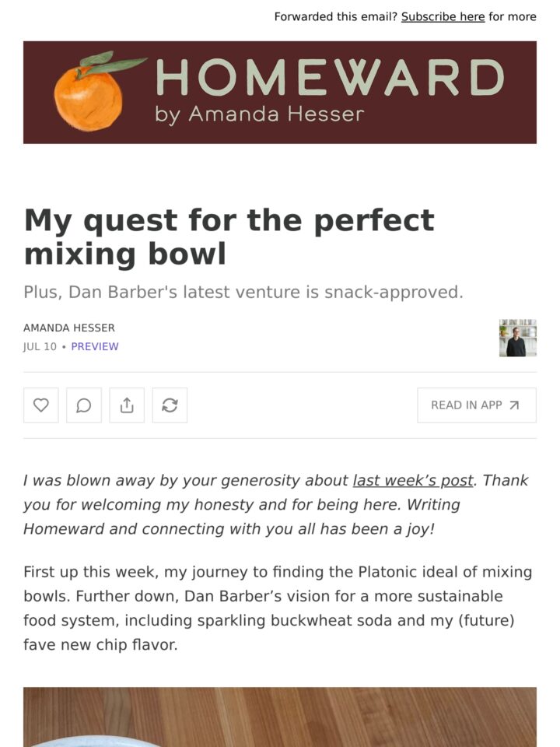This screenshot has width=560, height=747.
Task: Open the wooden table photo
Action: (x=280, y=717)
